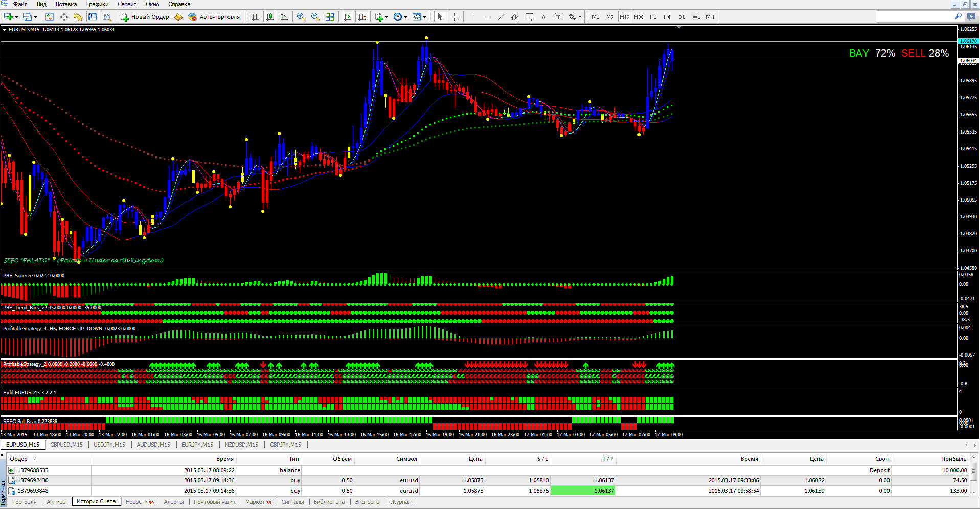This screenshot has width=980, height=509.
Task: Open the chat notifications icon
Action: [x=971, y=16]
